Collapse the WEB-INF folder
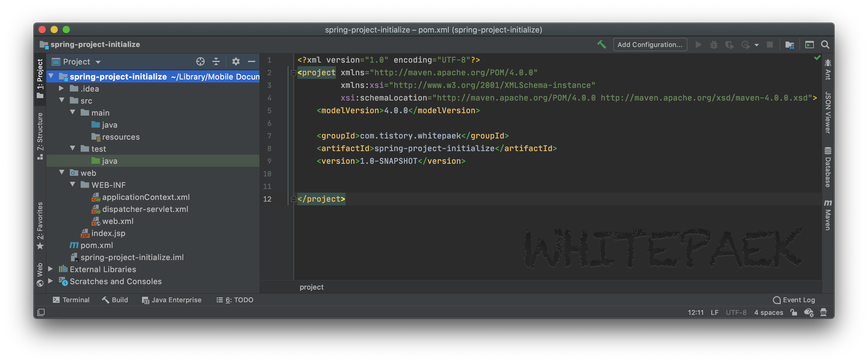868x363 pixels. pos(73,185)
